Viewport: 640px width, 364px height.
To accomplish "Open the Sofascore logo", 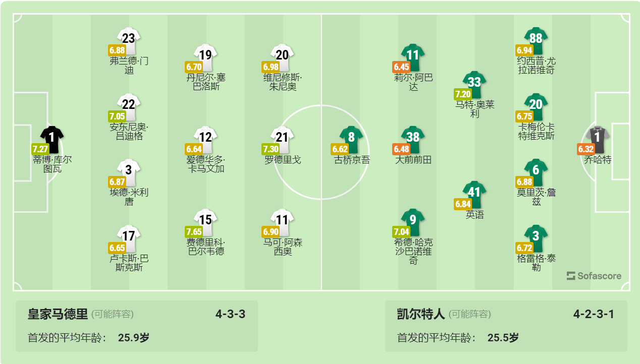I will (594, 276).
